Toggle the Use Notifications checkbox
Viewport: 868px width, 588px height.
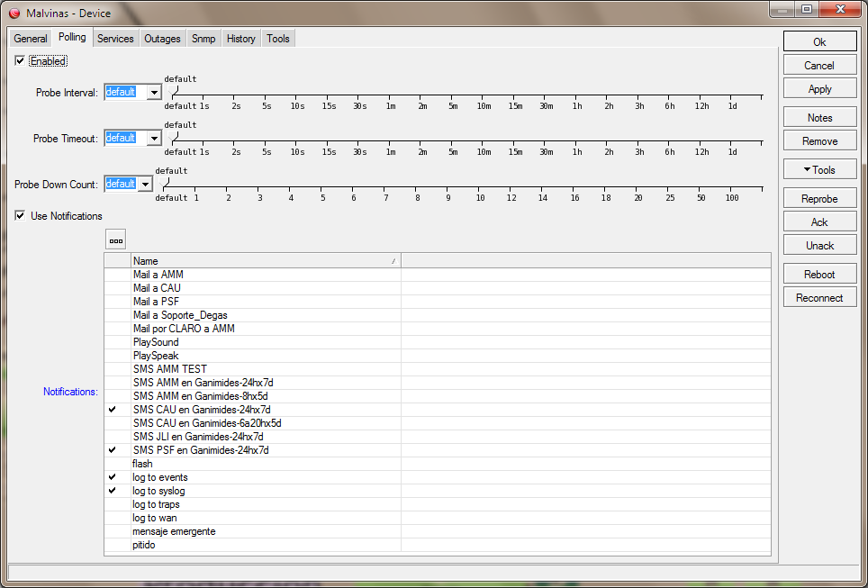(x=20, y=215)
